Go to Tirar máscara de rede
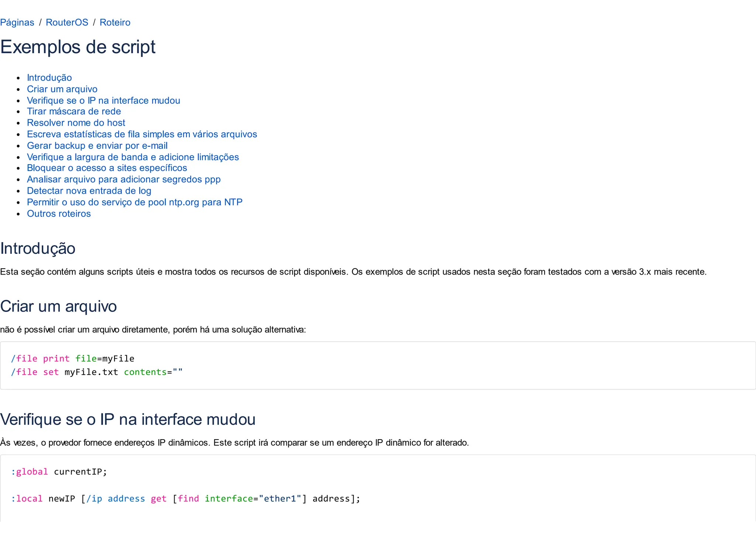756x534 pixels. (74, 111)
